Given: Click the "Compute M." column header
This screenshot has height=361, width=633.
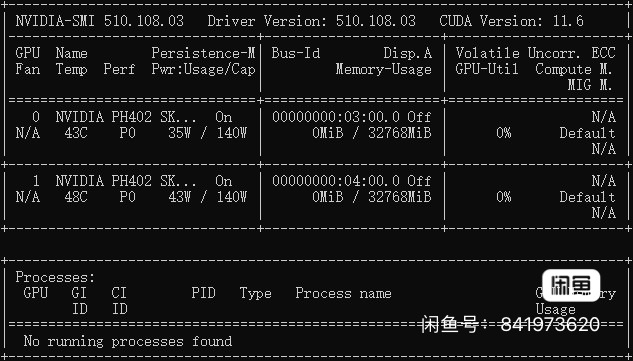Looking at the screenshot, I should (x=574, y=69).
